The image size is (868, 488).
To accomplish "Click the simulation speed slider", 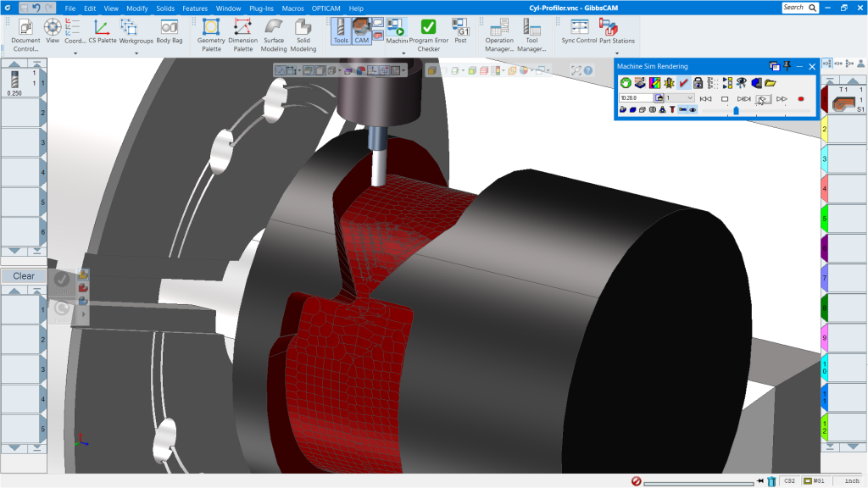I will click(x=736, y=110).
